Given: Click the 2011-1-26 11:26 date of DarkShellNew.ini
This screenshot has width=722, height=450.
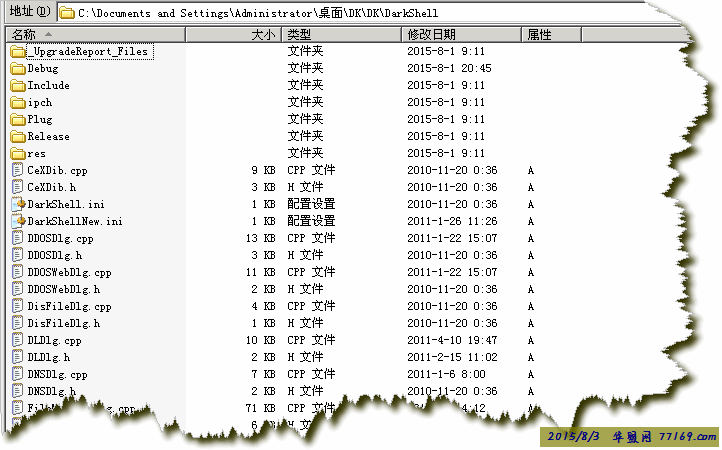Looking at the screenshot, I should 452,222.
